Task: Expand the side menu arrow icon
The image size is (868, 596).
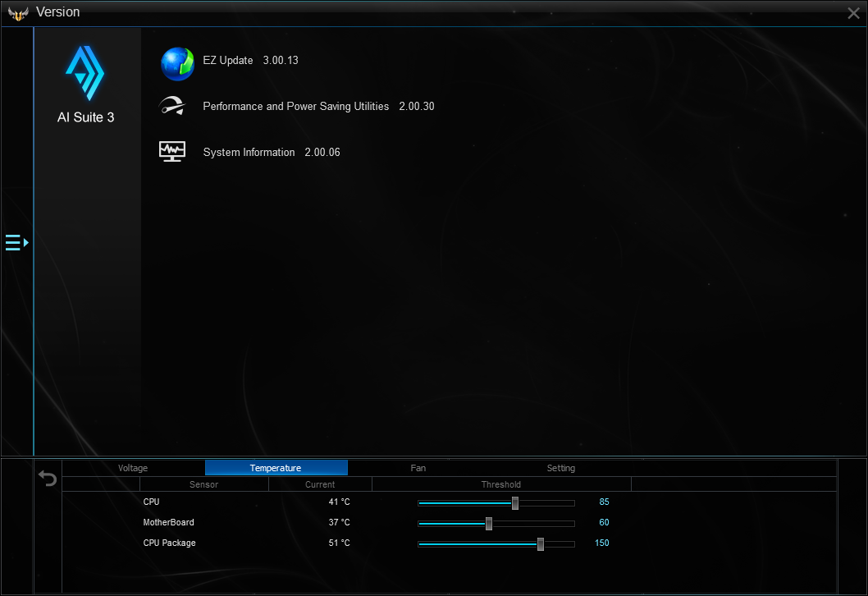Action: point(16,243)
